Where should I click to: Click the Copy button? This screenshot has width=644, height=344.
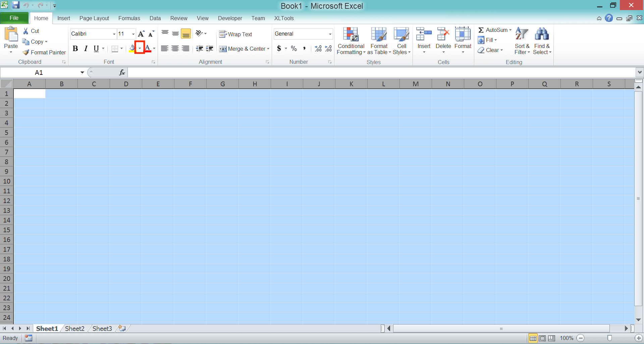click(x=35, y=42)
